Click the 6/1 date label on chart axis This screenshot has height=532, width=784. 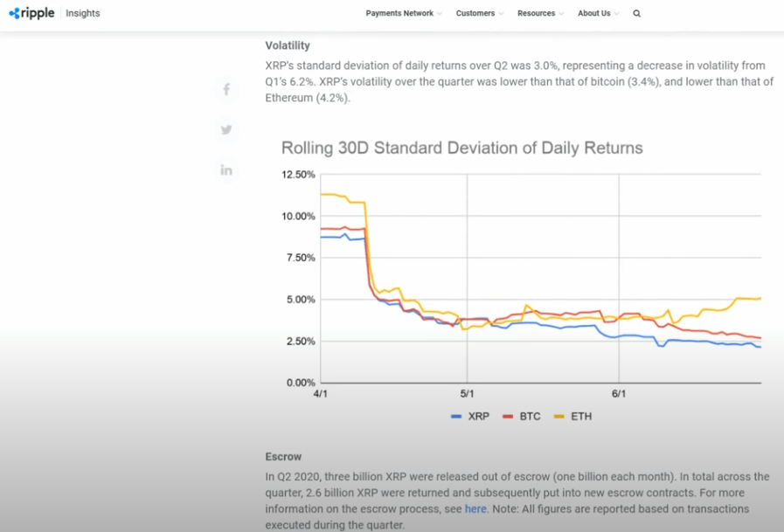tap(619, 394)
